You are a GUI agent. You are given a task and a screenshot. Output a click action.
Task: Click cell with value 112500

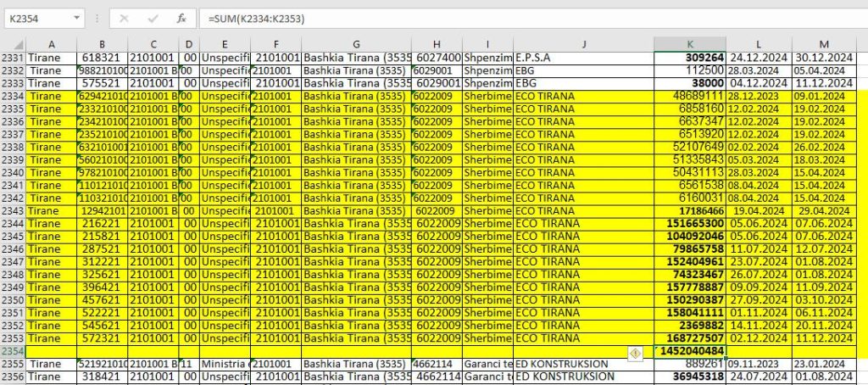(x=690, y=70)
